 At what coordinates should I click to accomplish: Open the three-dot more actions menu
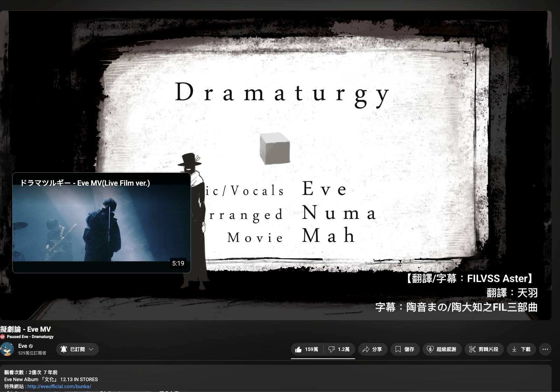tap(545, 349)
